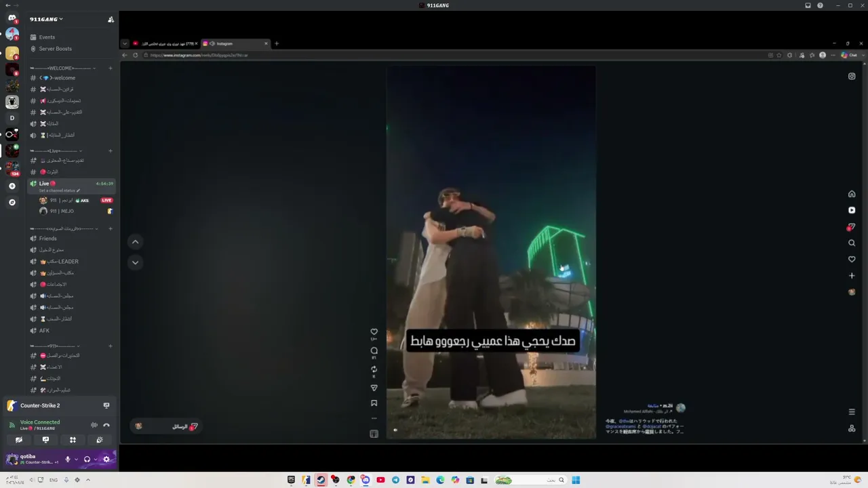Open Instagram notifications heart in sidebar
The height and width of the screenshot is (488, 868).
[x=852, y=259]
